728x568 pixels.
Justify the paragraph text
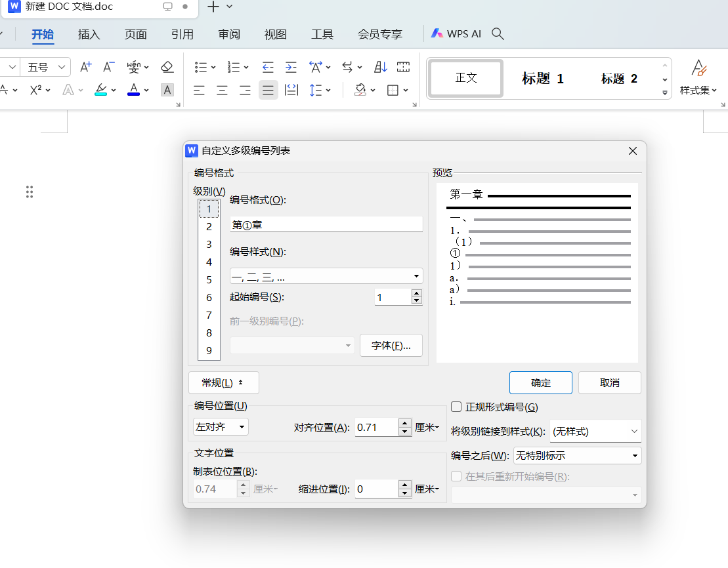click(268, 90)
